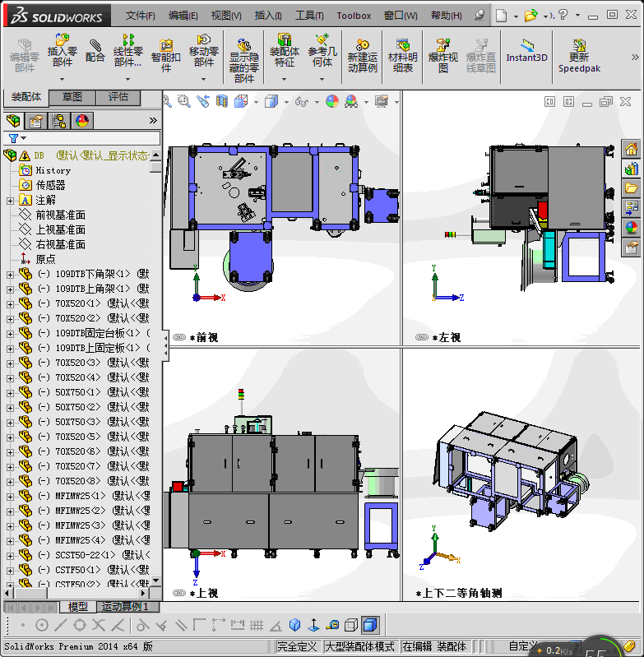The width and height of the screenshot is (644, 657).
Task: Select the 智能扣件 (Smart Fasteners) tool
Action: tap(166, 56)
